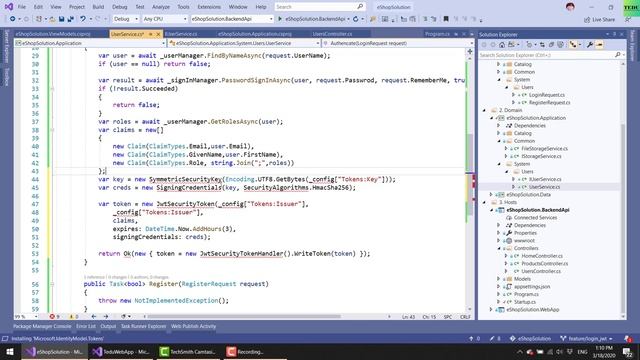Click the Undo toolbar icon

pos(83,19)
